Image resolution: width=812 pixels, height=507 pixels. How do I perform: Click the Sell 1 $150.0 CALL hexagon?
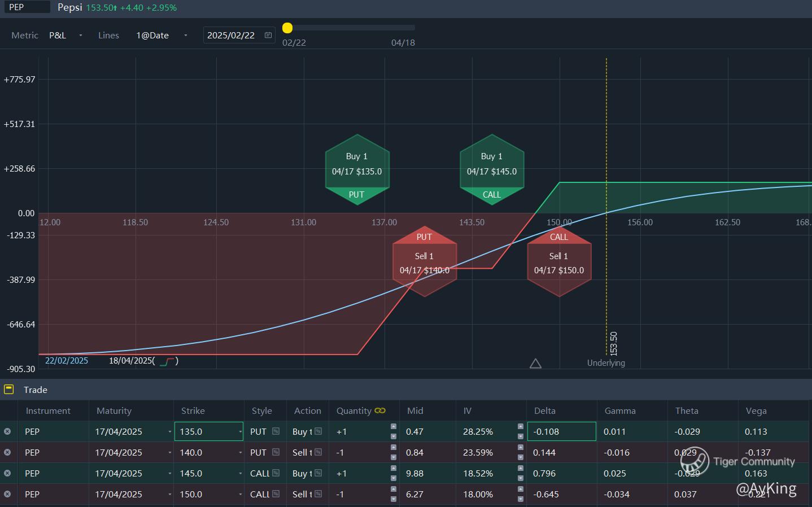click(x=559, y=263)
